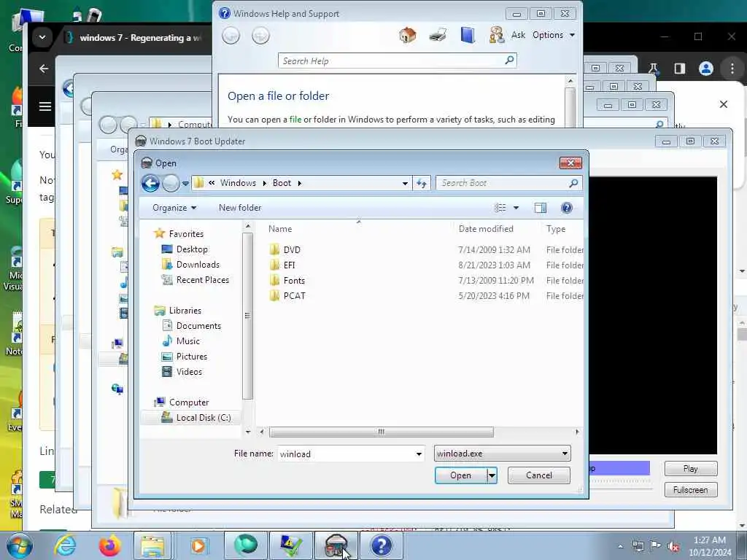Open Windows Media Player taskbar icon
The image size is (747, 560).
[x=197, y=545]
